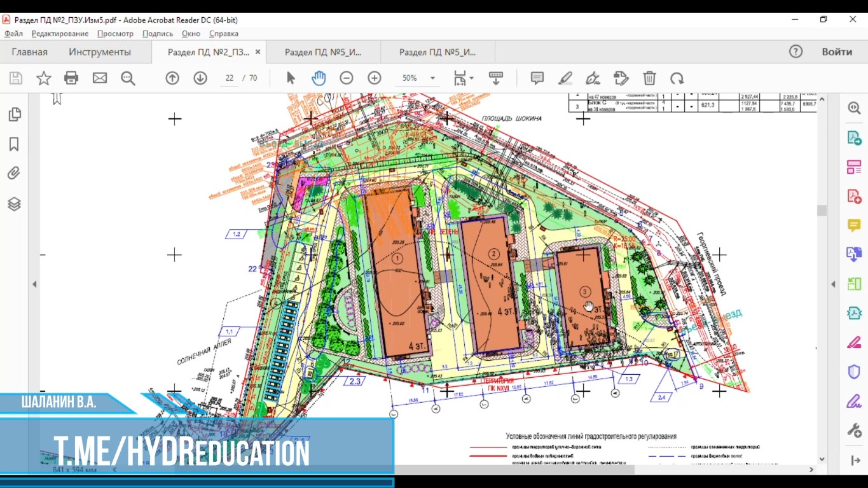Screen dimensions: 868x488
Task: Click the vertical scrollbar thumb
Action: [822, 211]
